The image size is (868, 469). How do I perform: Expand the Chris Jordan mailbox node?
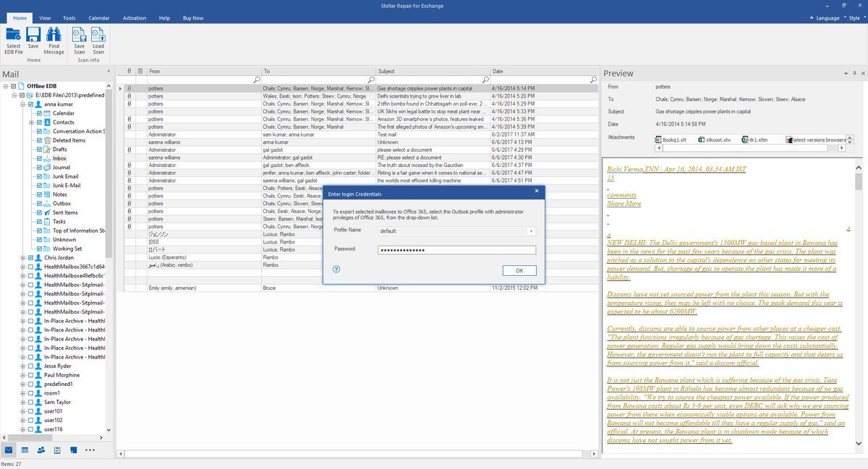point(22,258)
